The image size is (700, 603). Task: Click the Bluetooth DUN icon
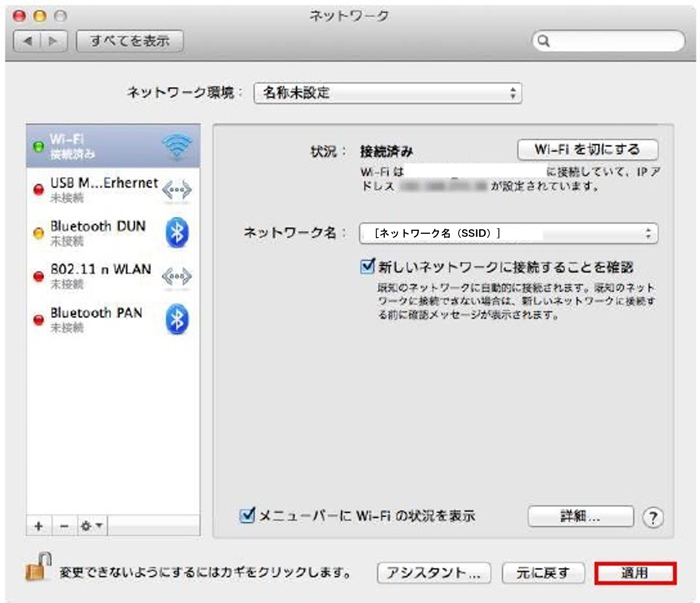pos(177,233)
